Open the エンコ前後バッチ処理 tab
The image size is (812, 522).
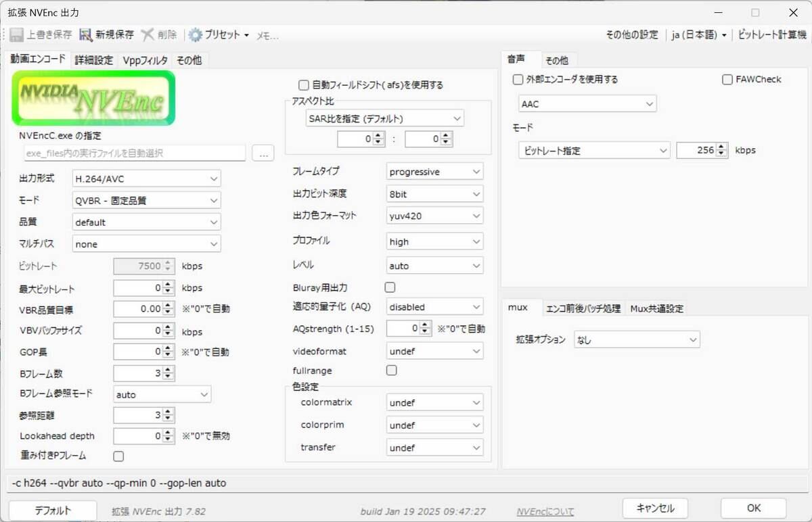pyautogui.click(x=583, y=308)
